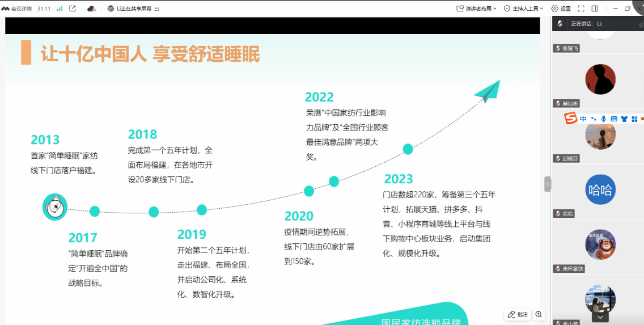Click the pop-out share window icon
644x325 pixels.
coord(73,9)
